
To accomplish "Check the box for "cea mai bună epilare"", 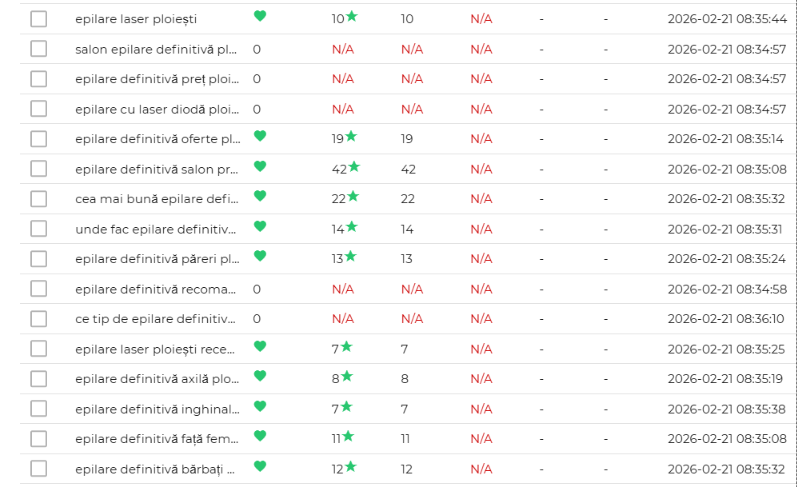I will 39,199.
